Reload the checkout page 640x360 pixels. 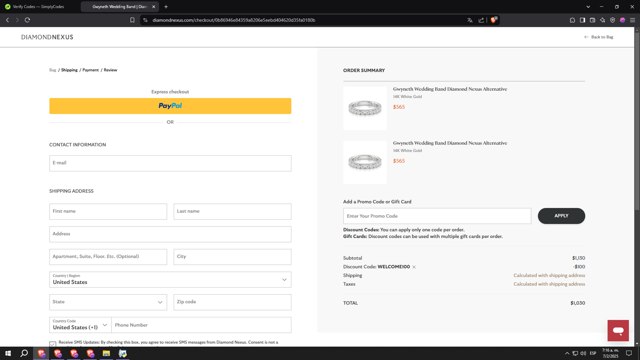pos(27,20)
